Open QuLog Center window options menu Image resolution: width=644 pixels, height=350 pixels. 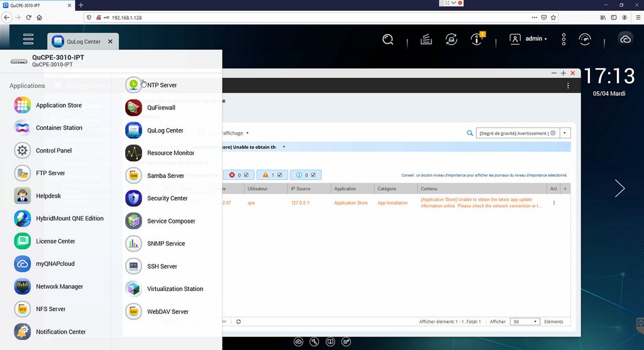coord(568,86)
